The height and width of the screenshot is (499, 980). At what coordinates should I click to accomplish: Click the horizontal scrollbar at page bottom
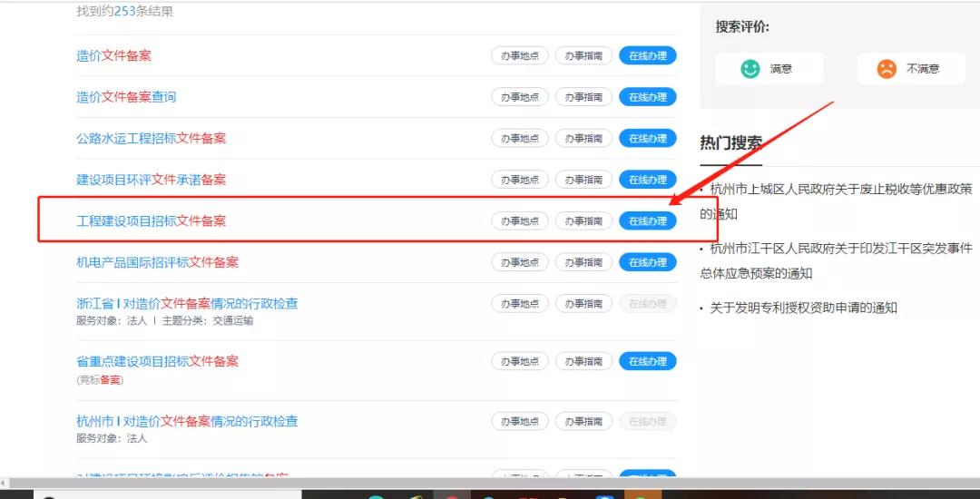pos(490,483)
